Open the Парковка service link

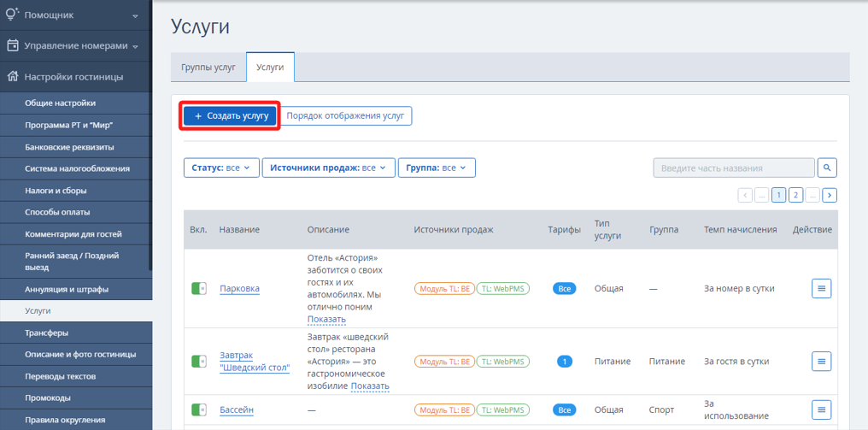click(240, 289)
